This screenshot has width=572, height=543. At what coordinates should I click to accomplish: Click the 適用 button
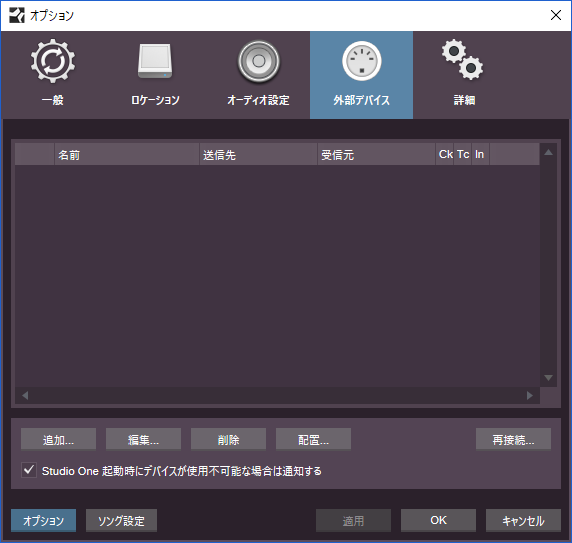pyautogui.click(x=353, y=520)
